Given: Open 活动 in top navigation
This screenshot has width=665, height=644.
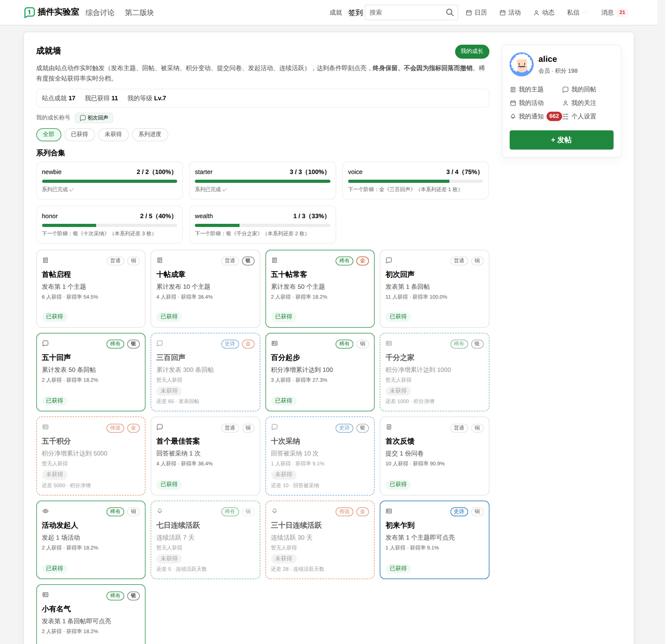Looking at the screenshot, I should [510, 12].
